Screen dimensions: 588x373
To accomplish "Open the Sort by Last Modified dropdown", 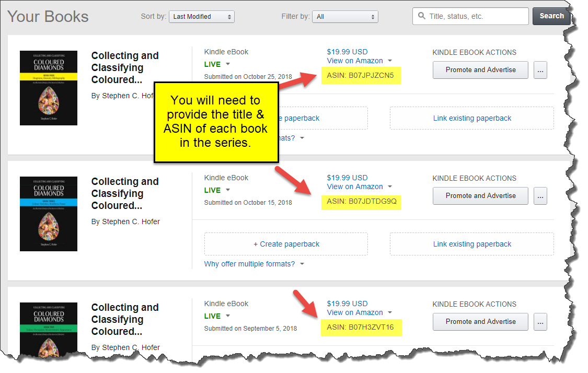I will click(201, 17).
